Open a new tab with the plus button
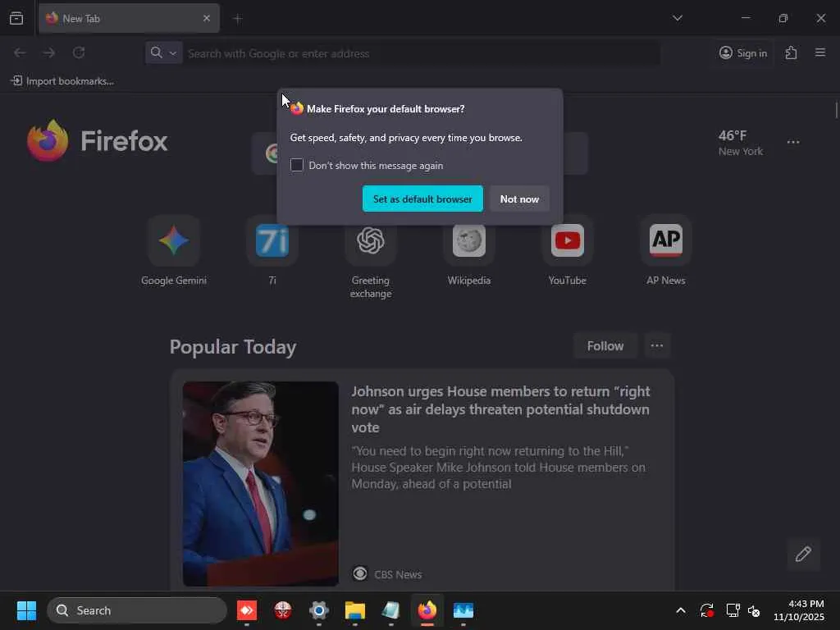 pos(238,19)
